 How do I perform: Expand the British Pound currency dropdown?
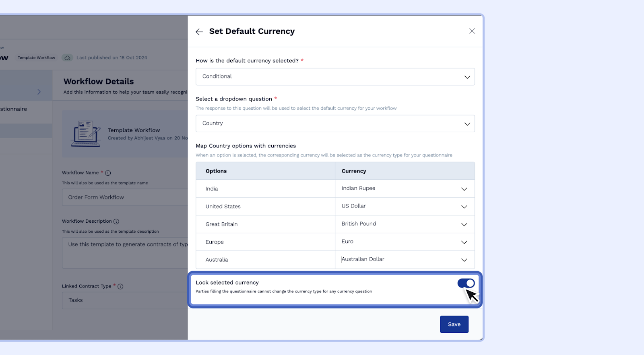(x=405, y=224)
